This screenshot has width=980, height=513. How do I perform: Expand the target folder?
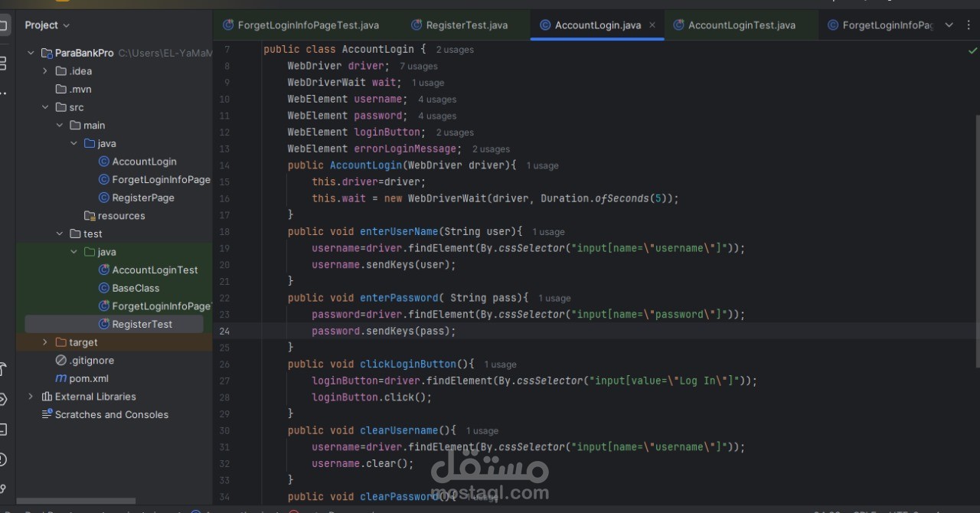point(45,342)
